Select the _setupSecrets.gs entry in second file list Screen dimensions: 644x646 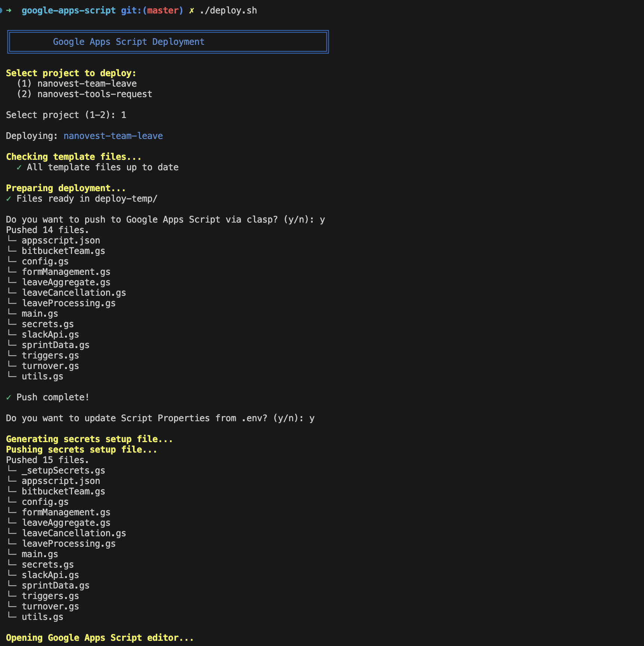pos(64,470)
